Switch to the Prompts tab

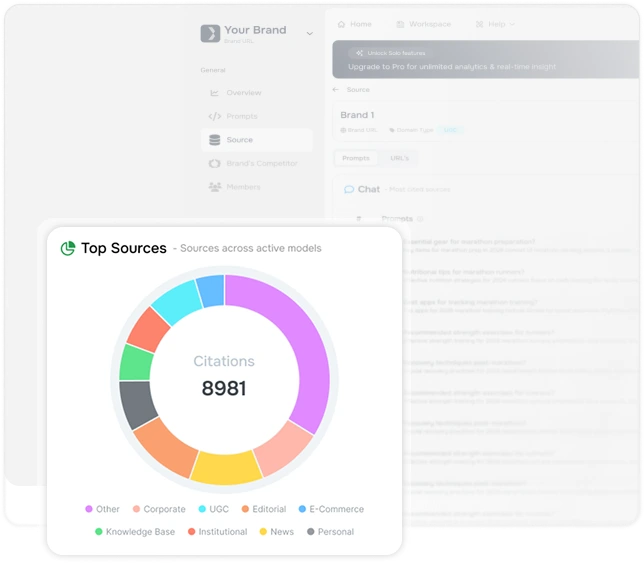pyautogui.click(x=356, y=158)
